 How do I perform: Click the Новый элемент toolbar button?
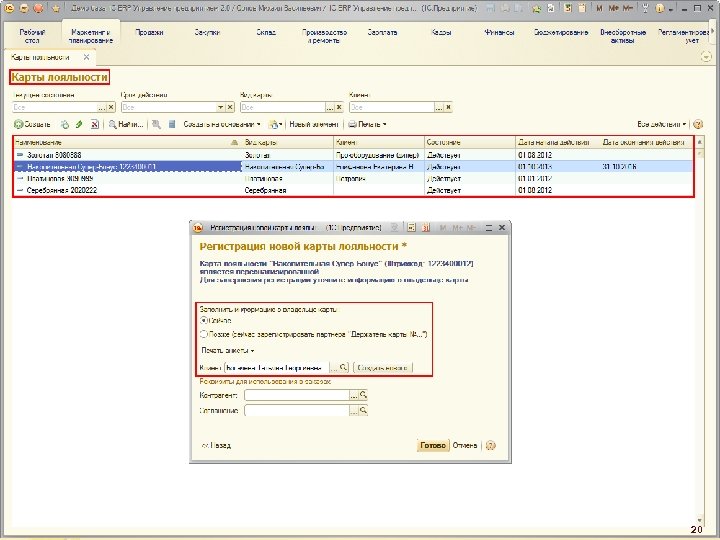click(314, 124)
